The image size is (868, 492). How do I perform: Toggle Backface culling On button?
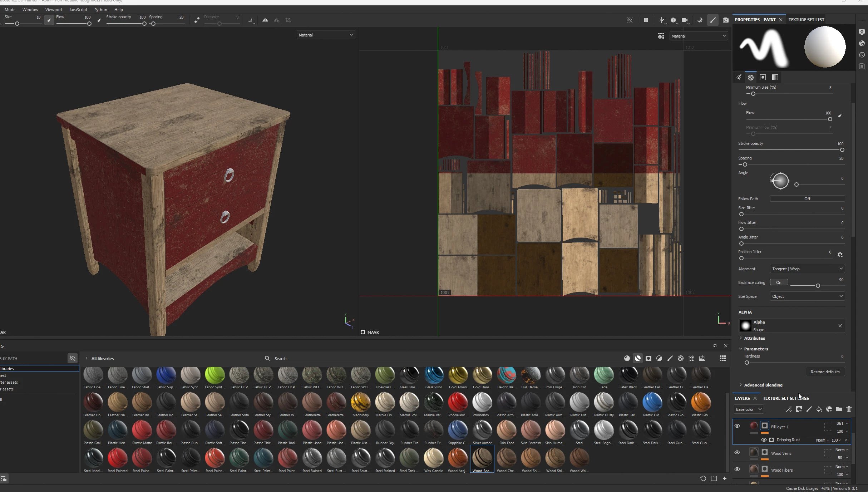tap(779, 282)
